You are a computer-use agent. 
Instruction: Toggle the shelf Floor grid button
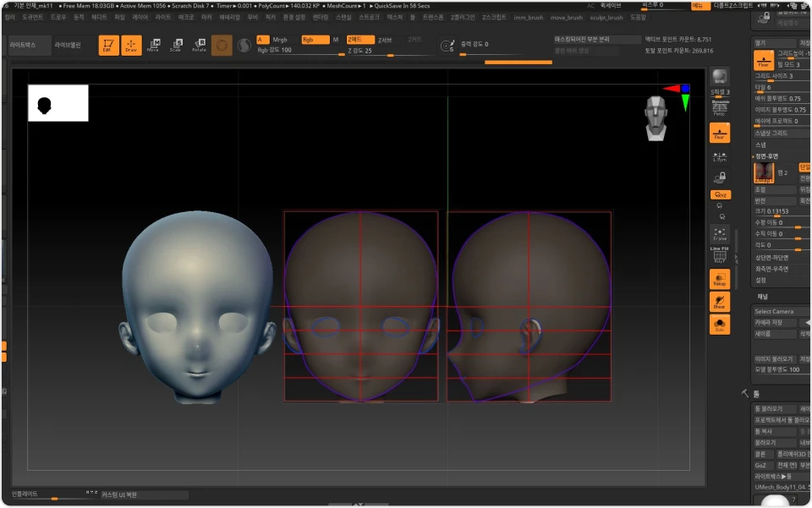[719, 133]
